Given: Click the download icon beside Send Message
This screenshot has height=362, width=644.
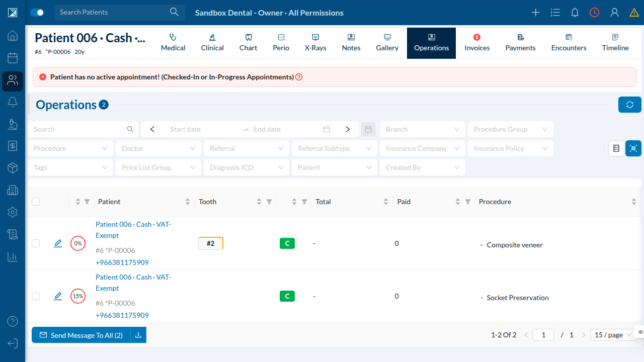Looking at the screenshot, I should click(138, 335).
